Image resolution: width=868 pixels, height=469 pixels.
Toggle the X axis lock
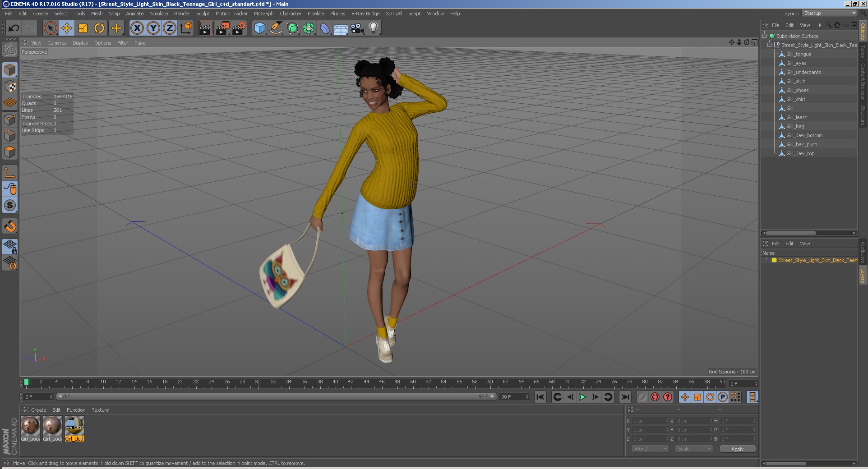pos(137,28)
